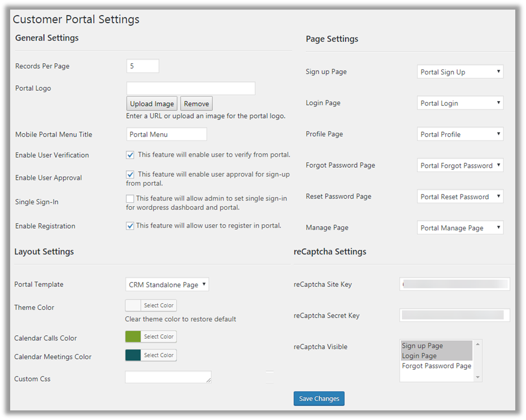This screenshot has height=420, width=526.
Task: Click the Custom Css text area
Action: tap(168, 377)
